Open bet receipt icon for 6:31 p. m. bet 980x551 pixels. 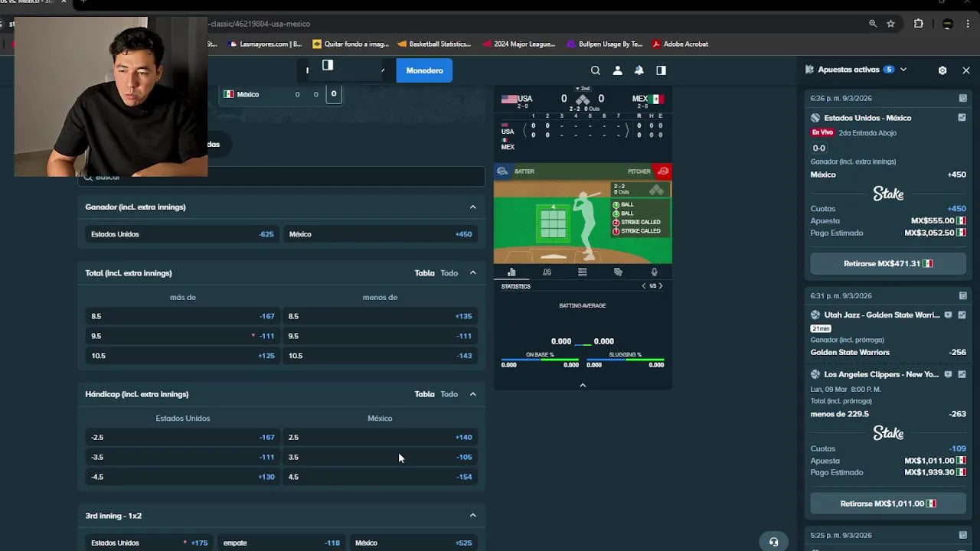[962, 295]
